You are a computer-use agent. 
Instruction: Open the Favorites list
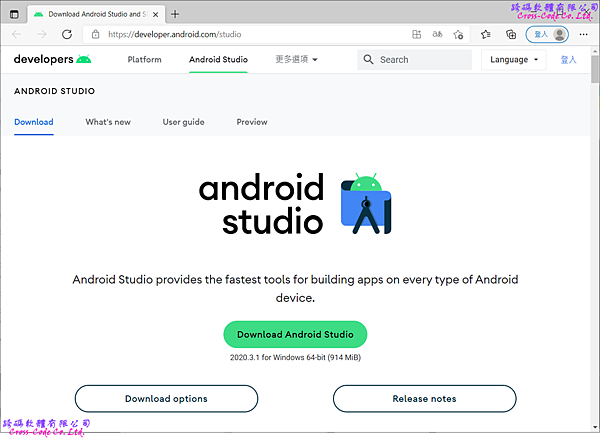(x=486, y=34)
